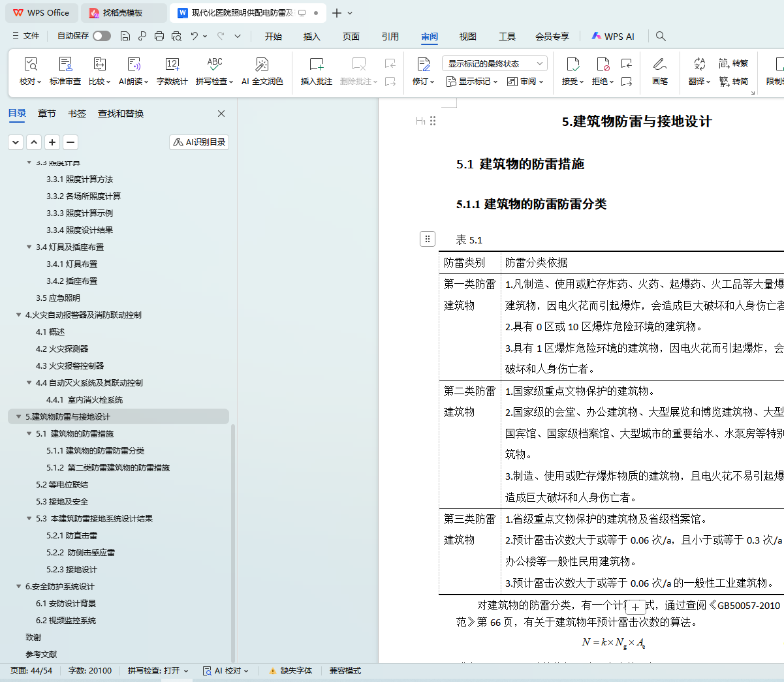Click the 字数统计 word count icon
784x682 pixels.
coord(172,65)
